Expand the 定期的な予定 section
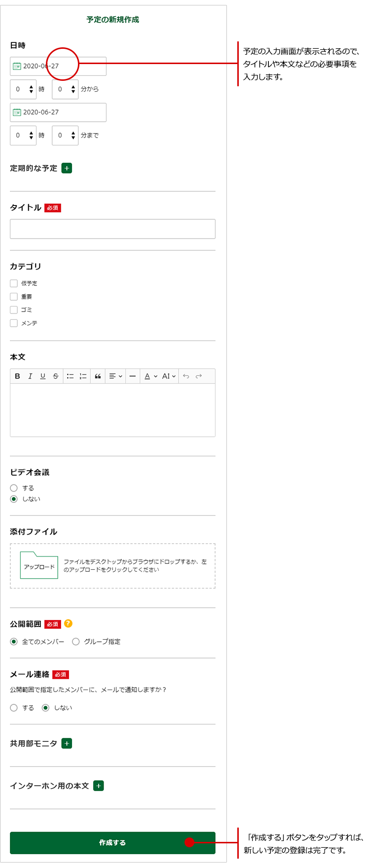370x868 pixels. tap(67, 168)
